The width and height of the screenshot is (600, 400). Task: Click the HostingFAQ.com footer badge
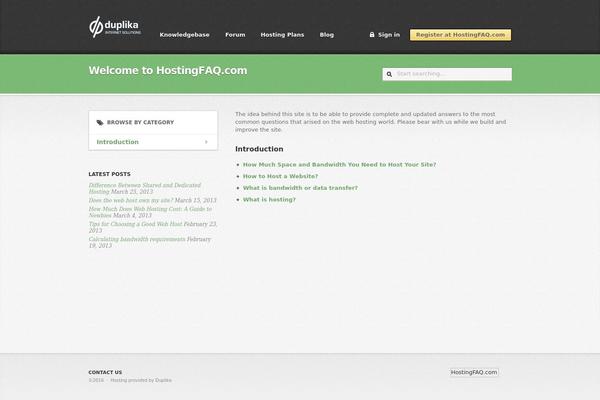(474, 372)
